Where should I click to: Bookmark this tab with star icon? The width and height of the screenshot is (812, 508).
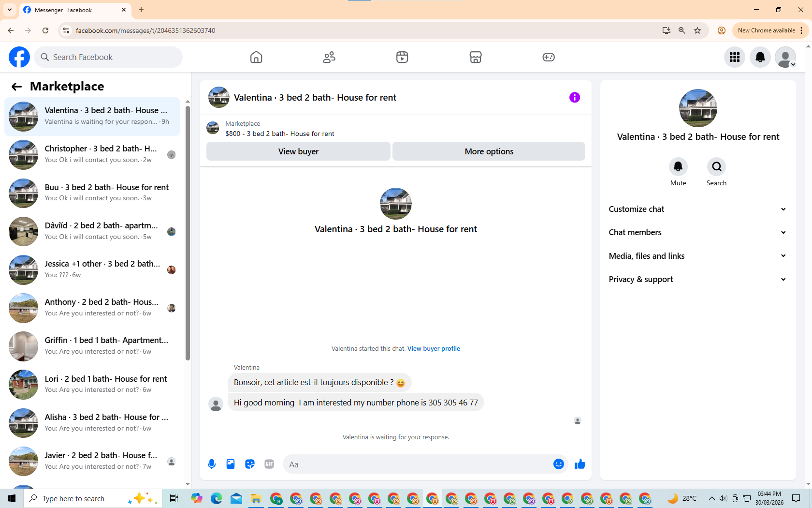(697, 30)
